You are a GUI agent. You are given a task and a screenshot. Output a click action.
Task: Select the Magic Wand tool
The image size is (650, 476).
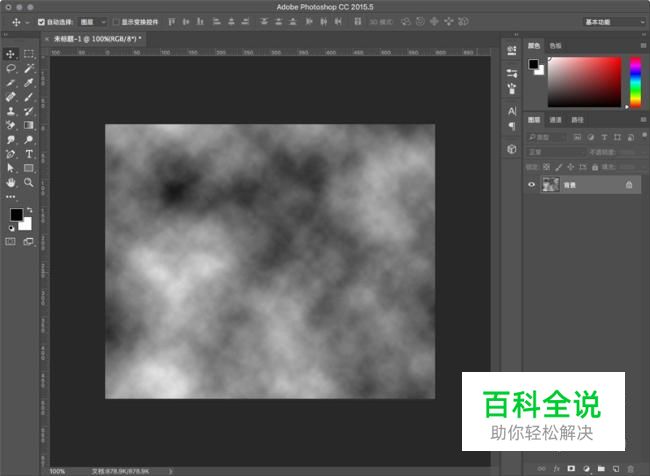tap(29, 68)
